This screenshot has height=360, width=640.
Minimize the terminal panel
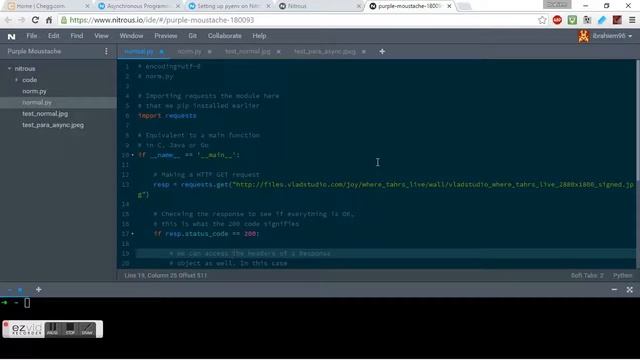tap(614, 289)
